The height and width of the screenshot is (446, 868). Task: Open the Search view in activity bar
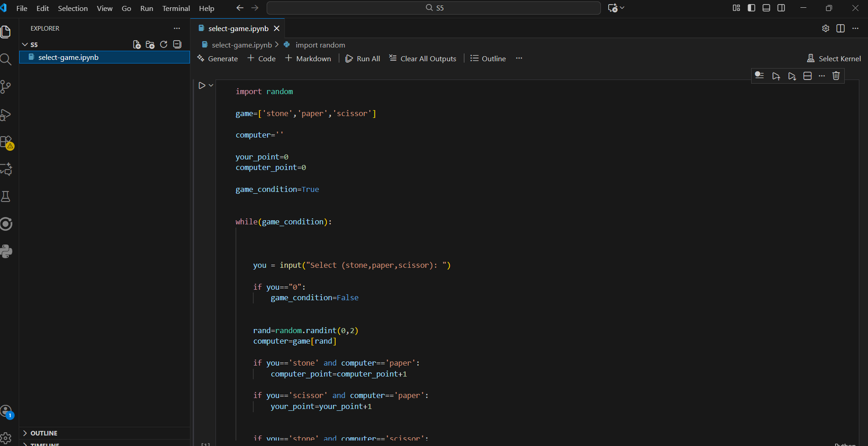pyautogui.click(x=6, y=59)
